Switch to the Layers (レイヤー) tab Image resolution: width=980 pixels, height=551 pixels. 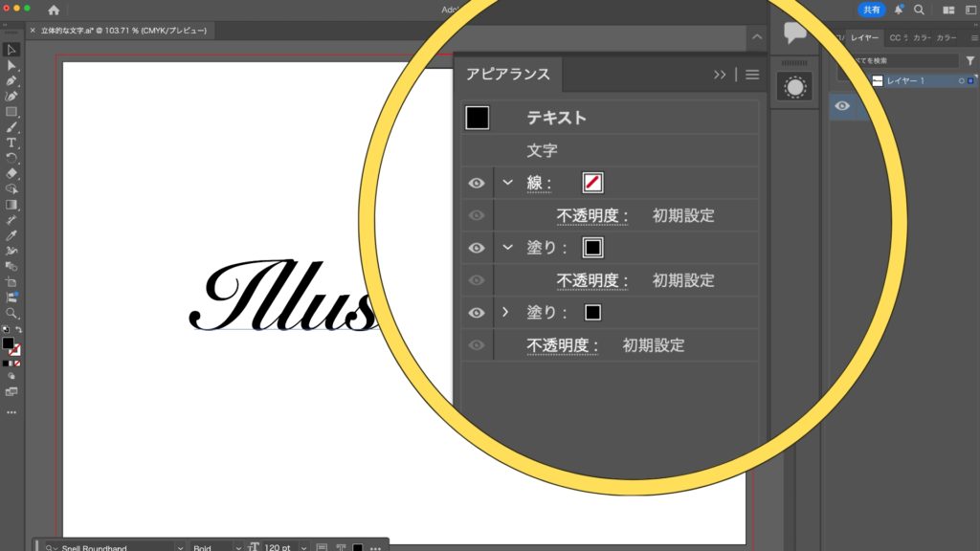click(x=864, y=37)
